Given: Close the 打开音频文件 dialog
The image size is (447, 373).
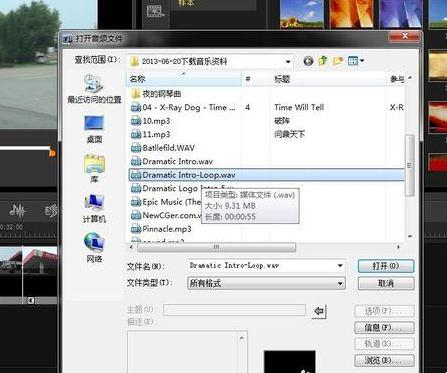Looking at the screenshot, I should click(x=405, y=36).
